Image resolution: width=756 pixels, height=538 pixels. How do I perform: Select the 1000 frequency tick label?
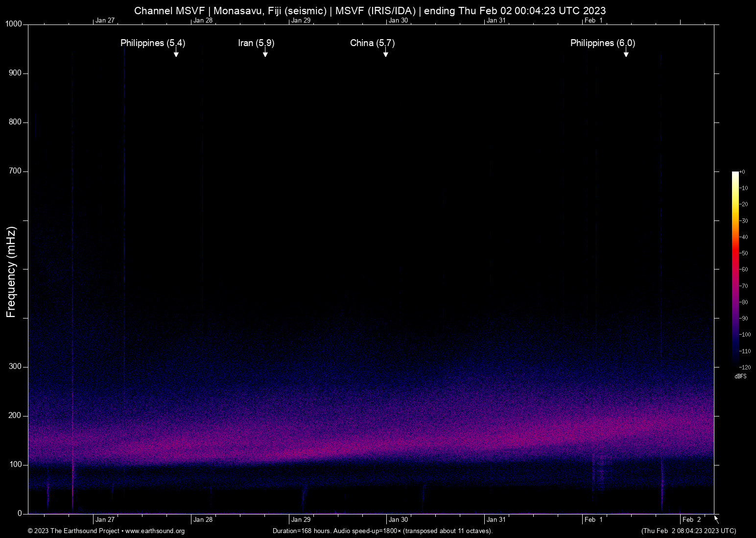tap(14, 24)
